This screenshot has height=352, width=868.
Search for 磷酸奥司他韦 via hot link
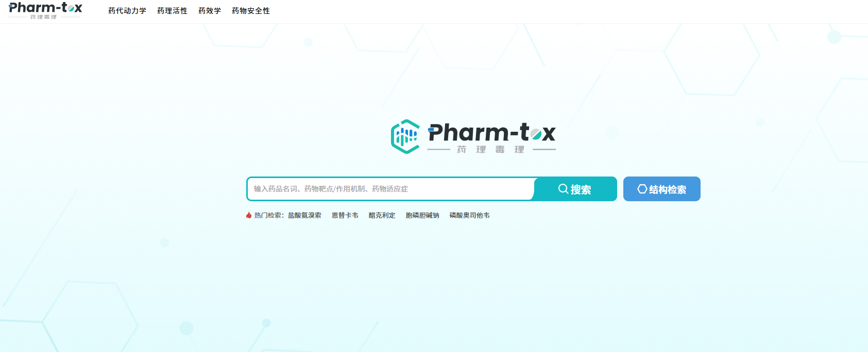tap(470, 215)
